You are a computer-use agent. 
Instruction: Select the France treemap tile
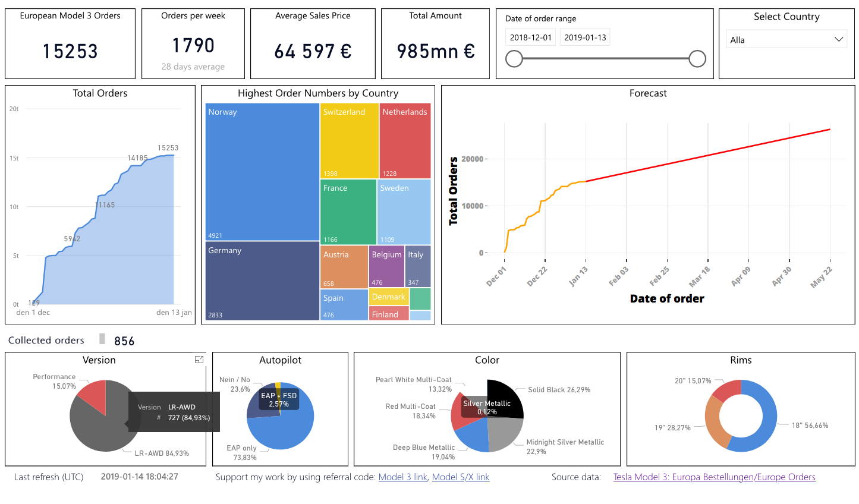(348, 212)
